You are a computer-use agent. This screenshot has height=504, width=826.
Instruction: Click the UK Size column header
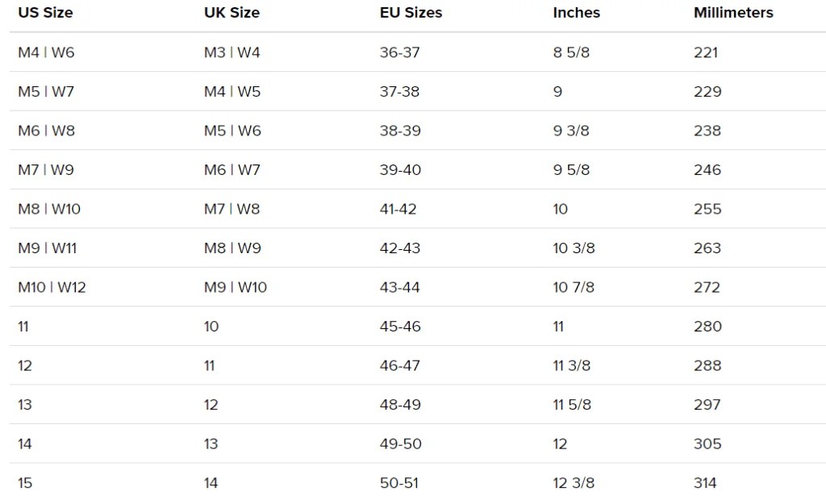(232, 13)
